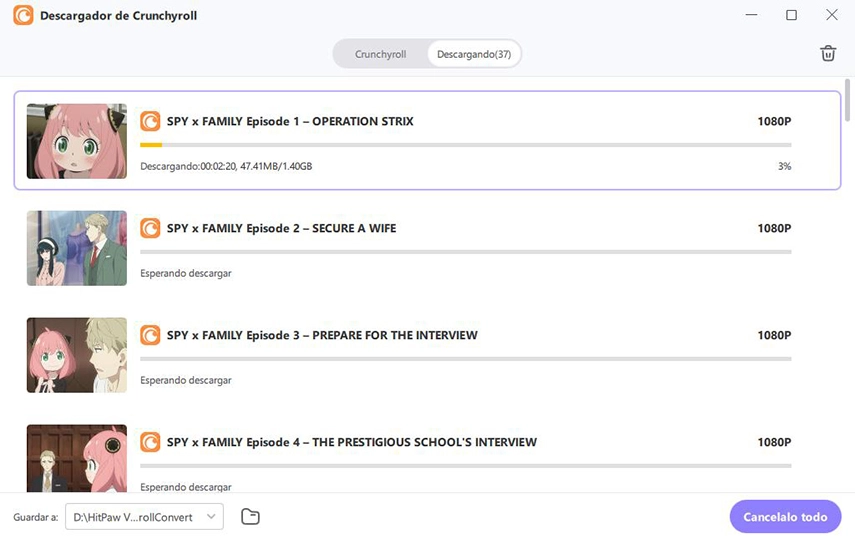The width and height of the screenshot is (855, 539).
Task: Select title 'Episode 4 – THE PRESTIGIOUS SCHOOL'S INTERVIEW'
Action: pyautogui.click(x=392, y=442)
